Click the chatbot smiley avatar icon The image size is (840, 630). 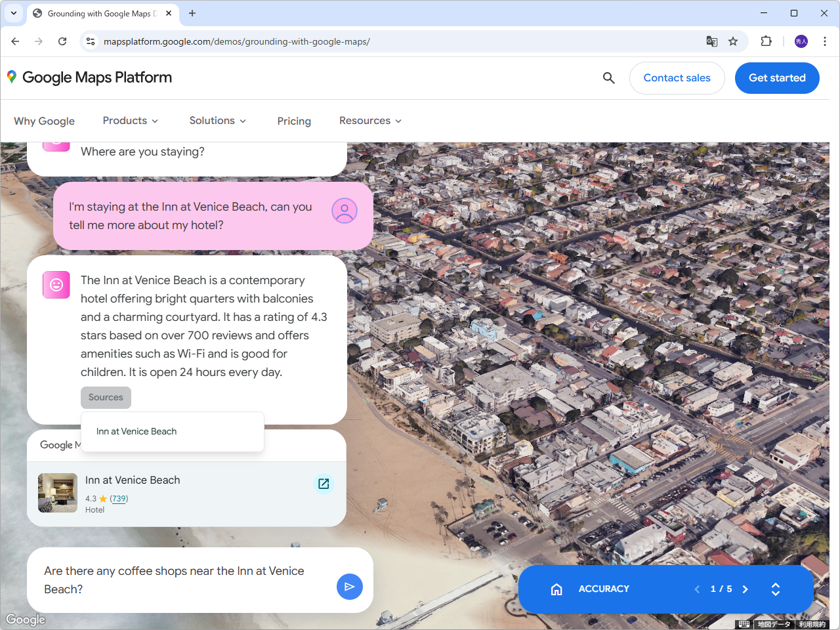pos(56,285)
